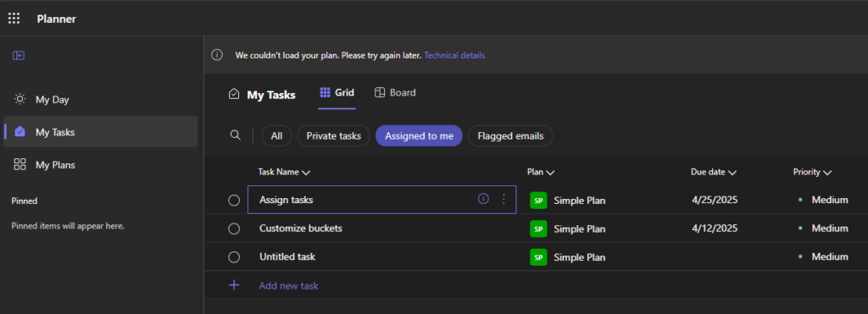The height and width of the screenshot is (314, 868).
Task: Click due date 4/25/2025
Action: [x=715, y=200]
